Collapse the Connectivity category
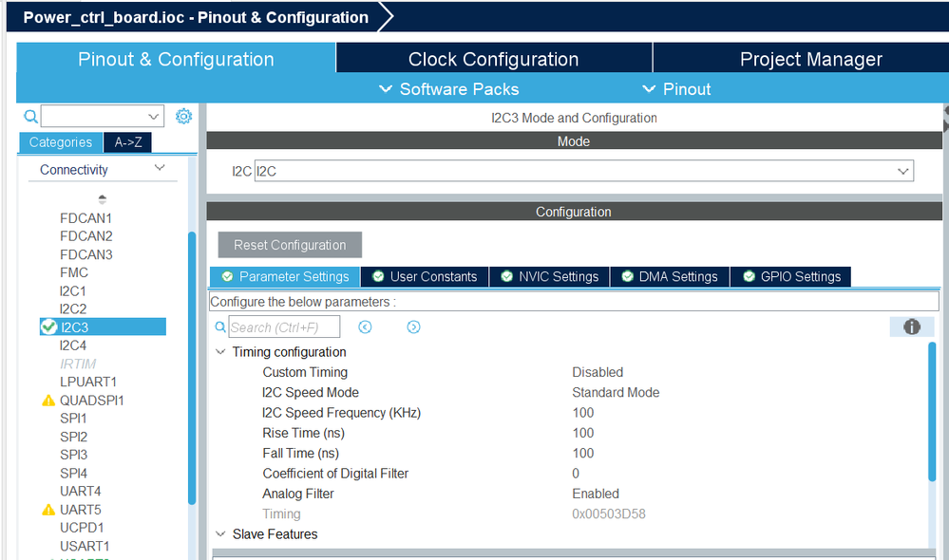This screenshot has width=949, height=560. (x=160, y=168)
